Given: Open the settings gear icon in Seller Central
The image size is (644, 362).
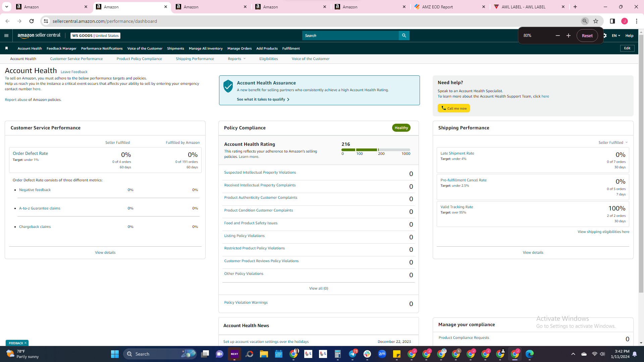Looking at the screenshot, I should (x=605, y=36).
